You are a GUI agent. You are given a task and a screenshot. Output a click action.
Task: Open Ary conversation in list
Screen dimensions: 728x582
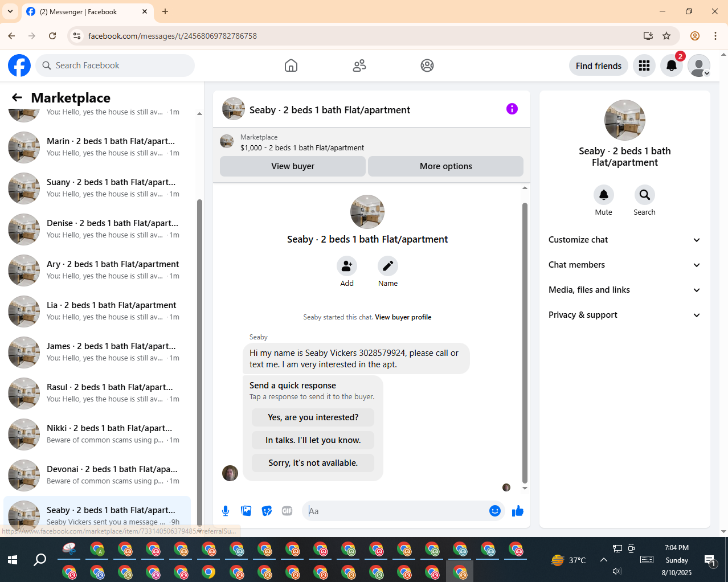(x=97, y=270)
